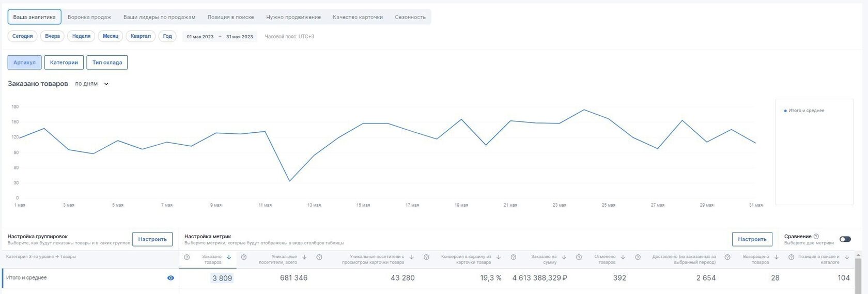Click the '19,3 %' conversion value
Screen dimensions: 868x294
tap(491, 278)
